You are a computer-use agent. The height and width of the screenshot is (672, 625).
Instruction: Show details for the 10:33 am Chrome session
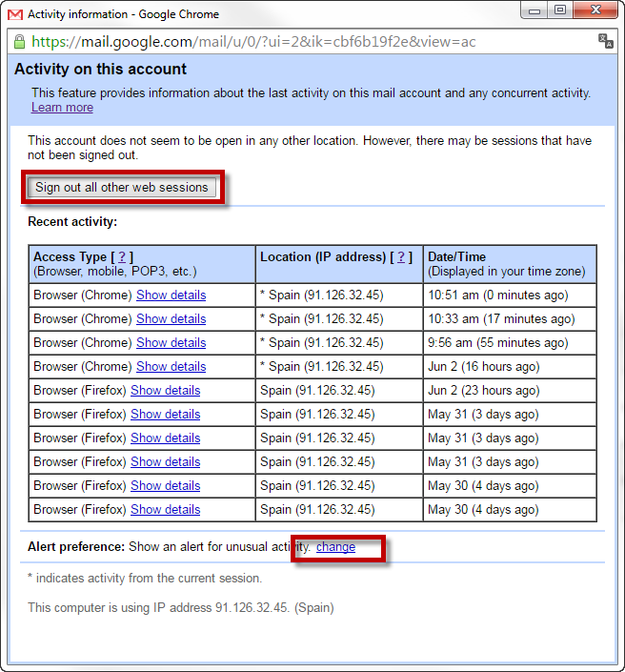(171, 318)
